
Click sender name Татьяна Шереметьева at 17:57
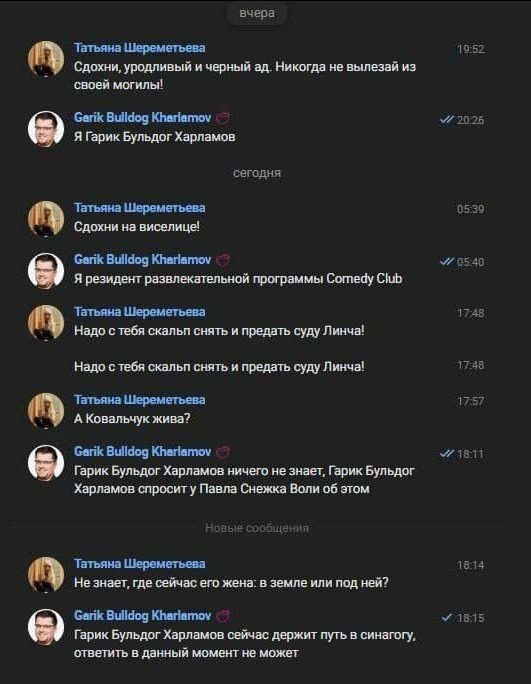(140, 400)
